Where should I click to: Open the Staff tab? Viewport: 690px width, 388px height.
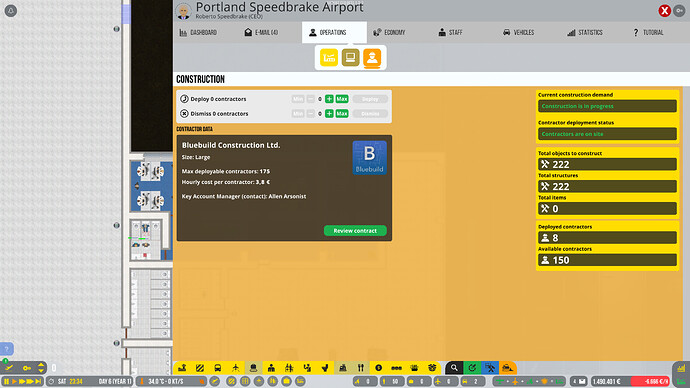click(450, 33)
